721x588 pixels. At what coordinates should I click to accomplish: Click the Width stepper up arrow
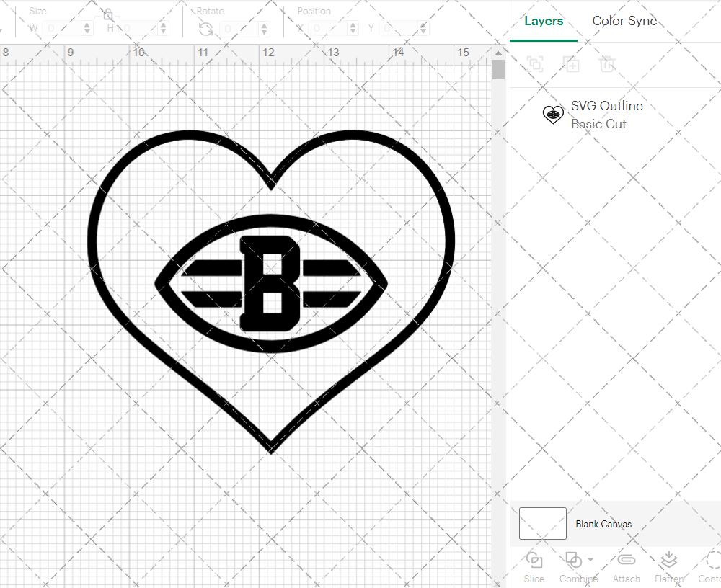87,24
